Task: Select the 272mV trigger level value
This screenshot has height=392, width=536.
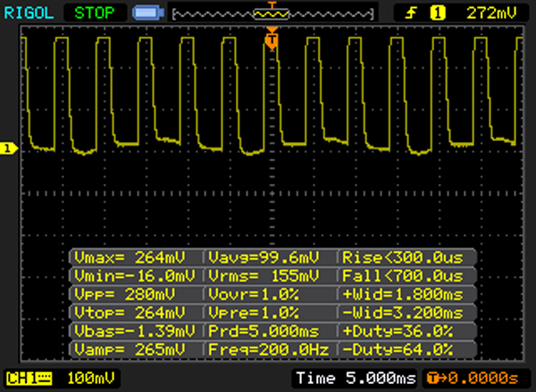Action: point(491,13)
